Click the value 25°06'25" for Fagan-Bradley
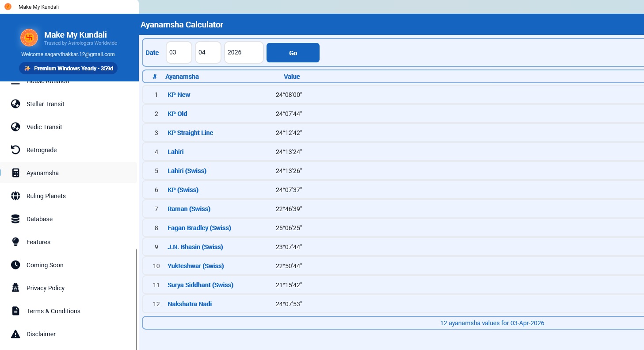The width and height of the screenshot is (644, 350). coord(289,228)
